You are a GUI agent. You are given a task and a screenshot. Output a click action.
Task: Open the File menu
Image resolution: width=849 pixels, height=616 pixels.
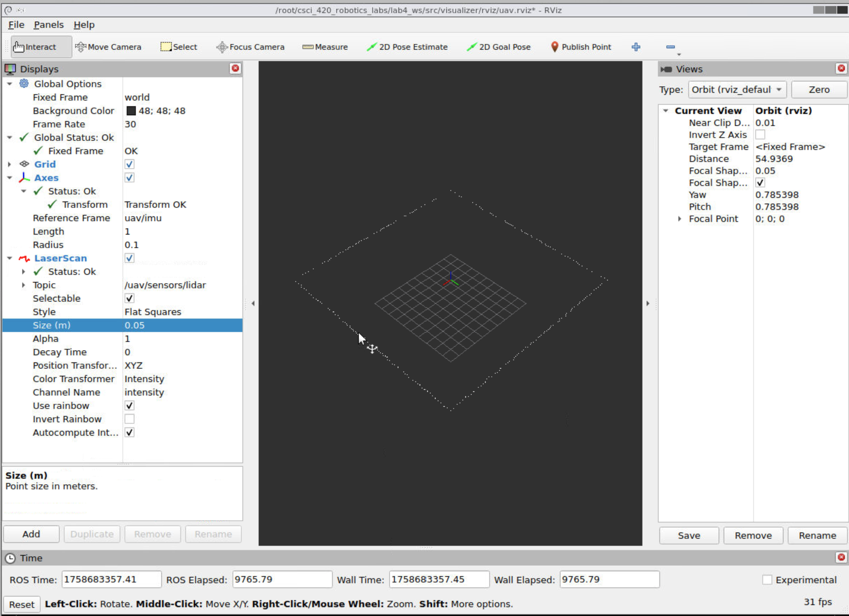[16, 25]
